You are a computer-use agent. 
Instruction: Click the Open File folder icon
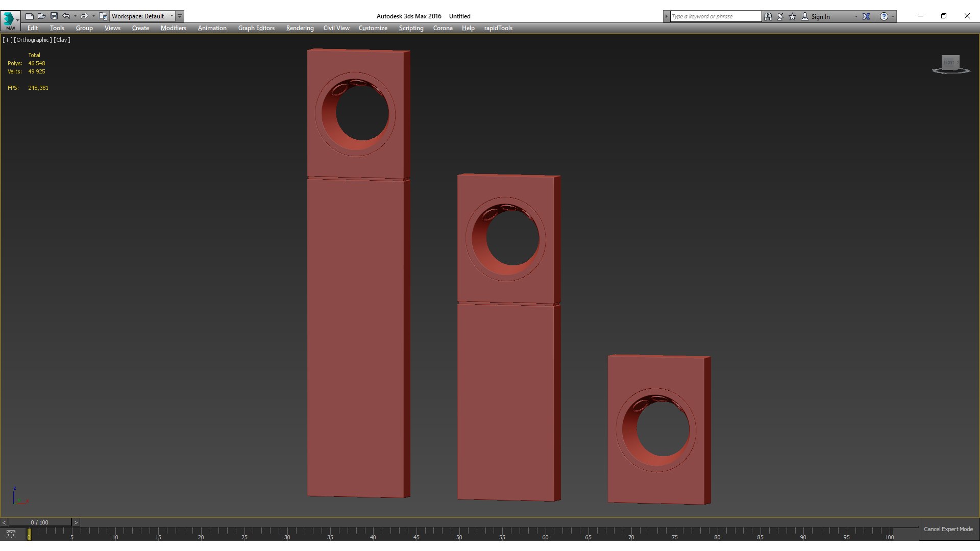tap(42, 16)
